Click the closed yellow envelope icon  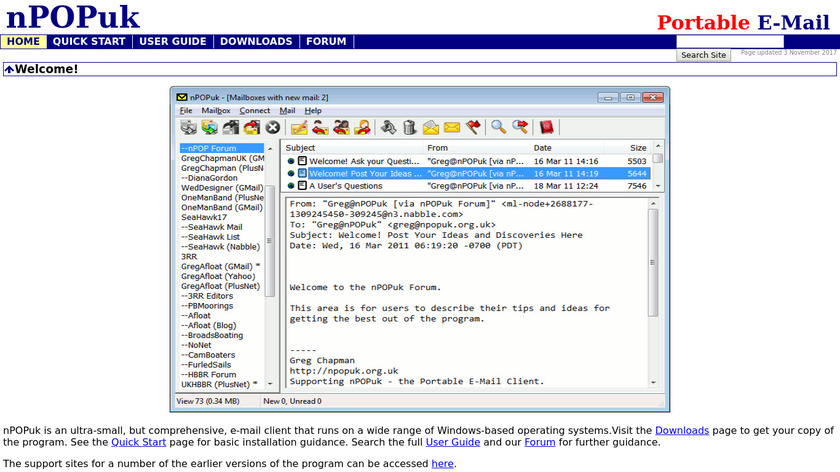coord(452,127)
